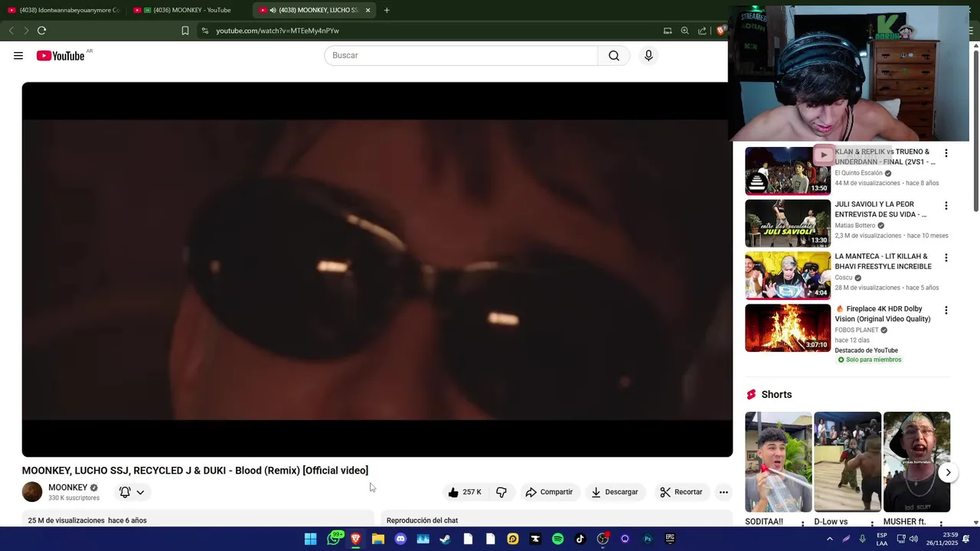980x551 pixels.
Task: Open a new browser tab
Action: (x=387, y=10)
